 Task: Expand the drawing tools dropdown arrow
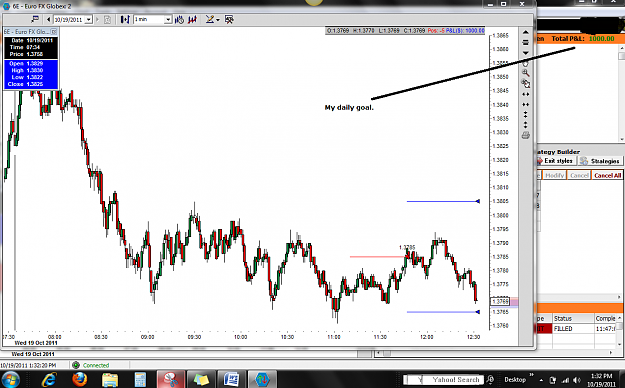(x=218, y=20)
